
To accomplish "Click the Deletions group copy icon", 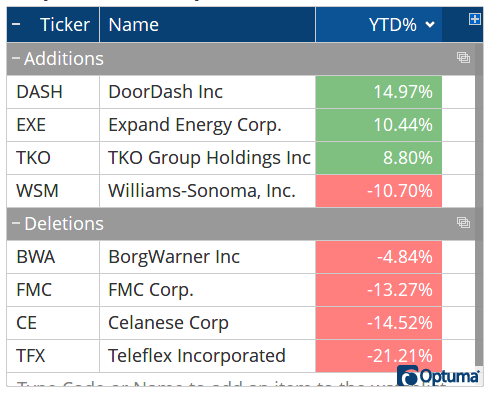I will (463, 222).
